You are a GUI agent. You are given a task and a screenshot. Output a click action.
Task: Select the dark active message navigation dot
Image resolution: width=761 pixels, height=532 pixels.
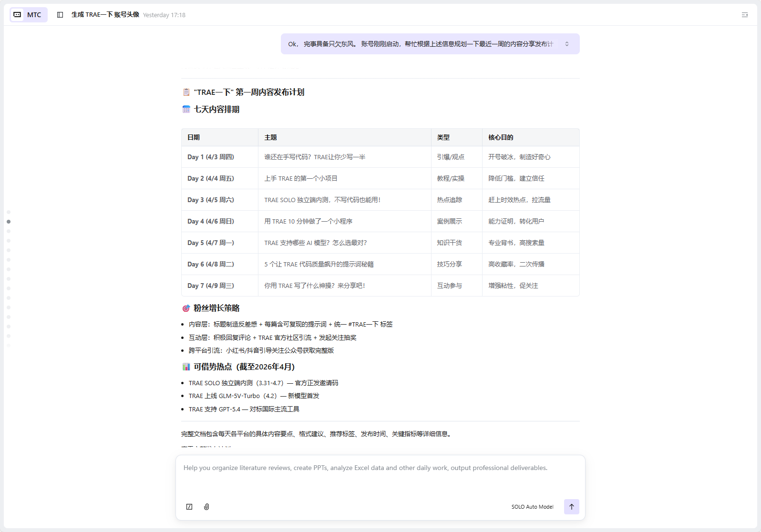(x=9, y=222)
